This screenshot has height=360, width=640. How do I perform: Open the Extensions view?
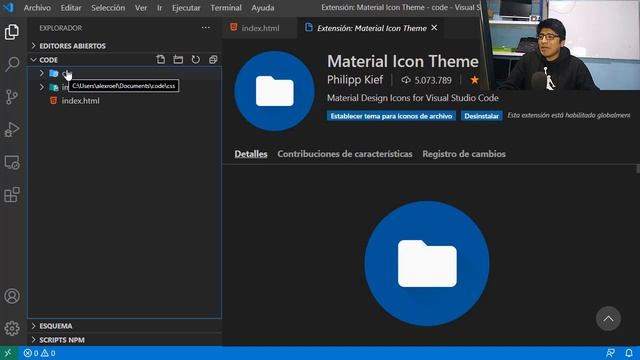[x=12, y=195]
